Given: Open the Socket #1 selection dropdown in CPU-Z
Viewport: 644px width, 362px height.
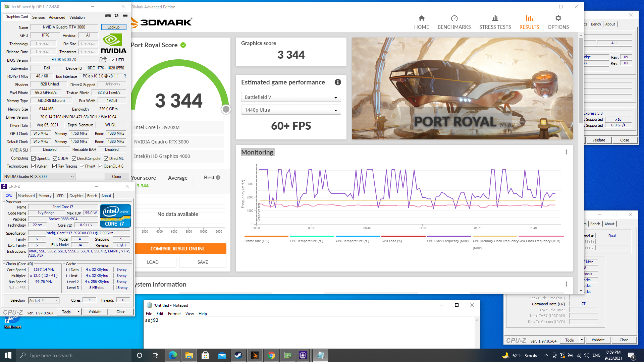Looking at the screenshot, I should click(x=44, y=301).
